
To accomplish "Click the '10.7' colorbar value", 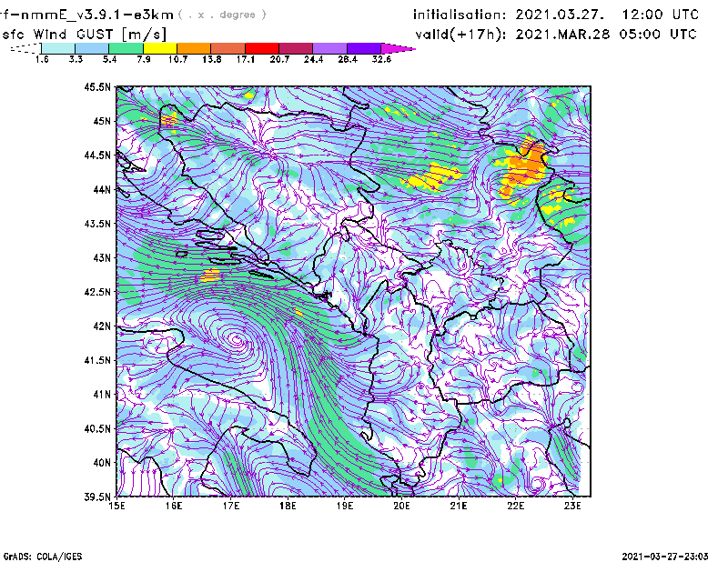I will (177, 59).
